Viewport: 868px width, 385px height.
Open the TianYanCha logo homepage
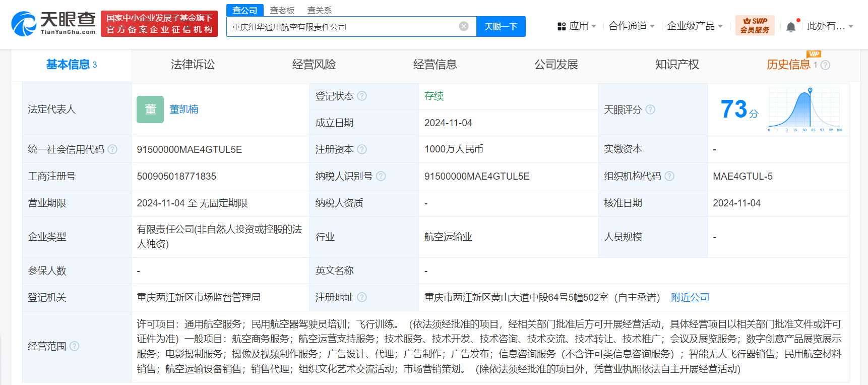click(53, 24)
